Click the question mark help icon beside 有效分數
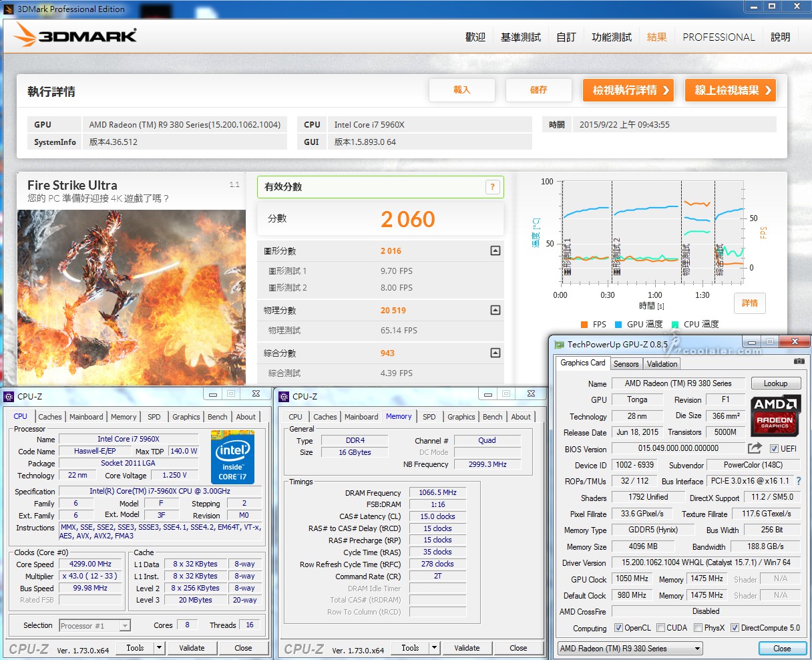Screen dimensions: 812x660 (x=493, y=187)
